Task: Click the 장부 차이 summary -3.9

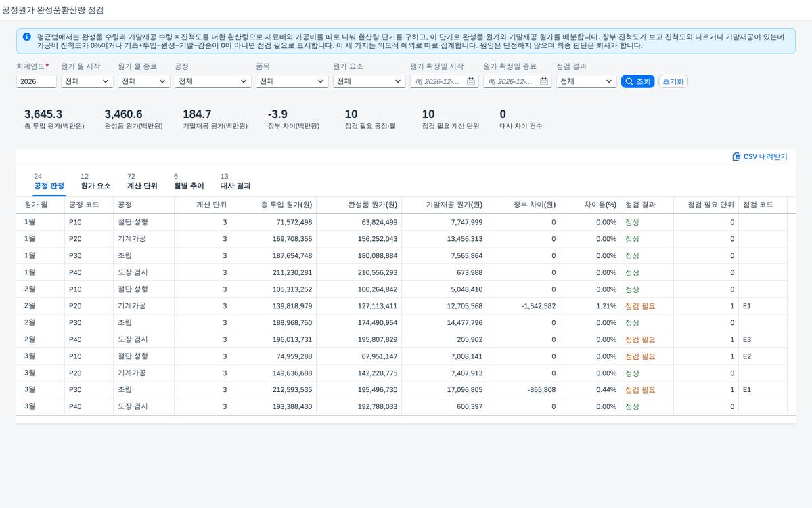Action: (277, 114)
